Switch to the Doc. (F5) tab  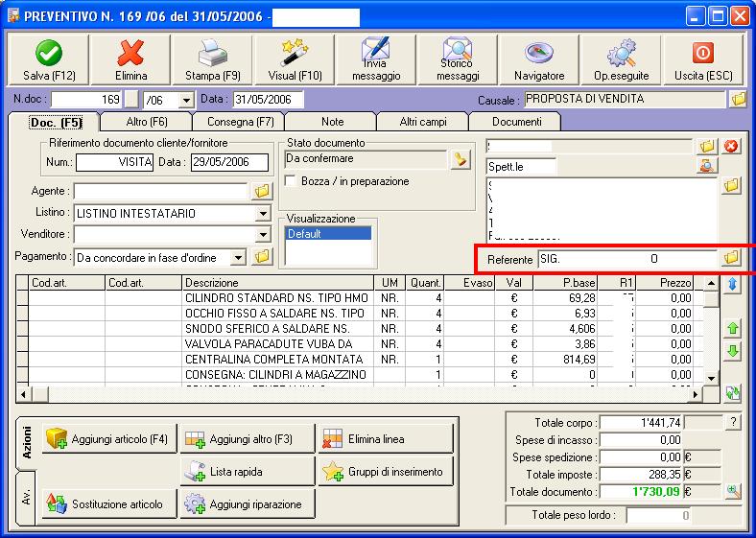point(56,123)
